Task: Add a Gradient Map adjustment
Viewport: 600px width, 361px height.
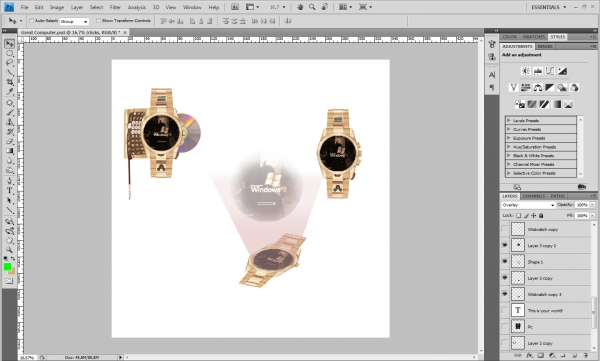Action: (556, 104)
